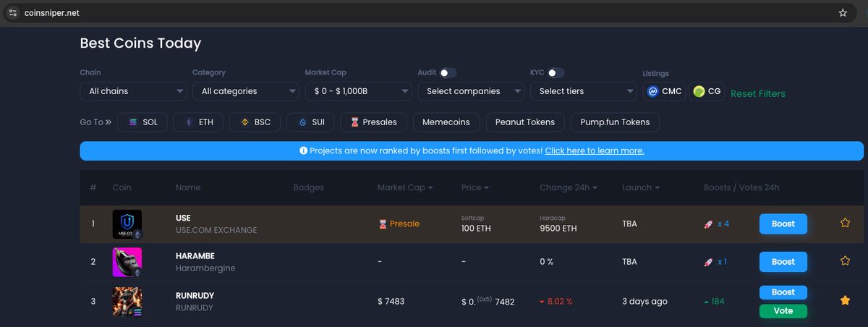Go to ETH coins
This screenshot has height=327, width=868.
(198, 122)
